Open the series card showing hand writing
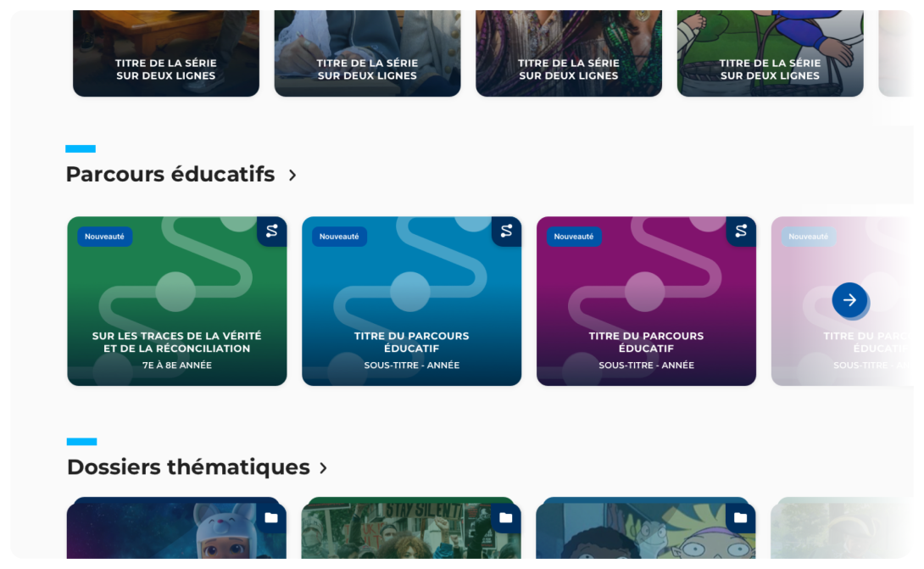 (x=367, y=53)
